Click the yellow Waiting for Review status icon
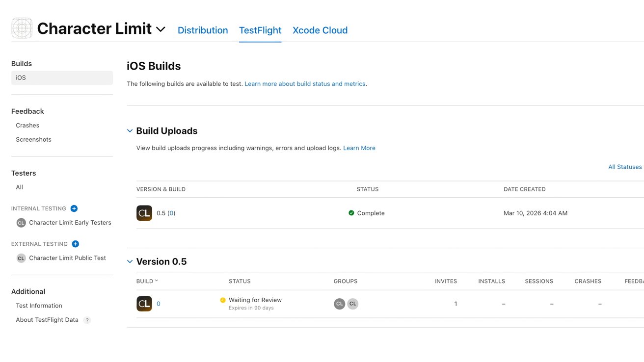 tap(222, 299)
